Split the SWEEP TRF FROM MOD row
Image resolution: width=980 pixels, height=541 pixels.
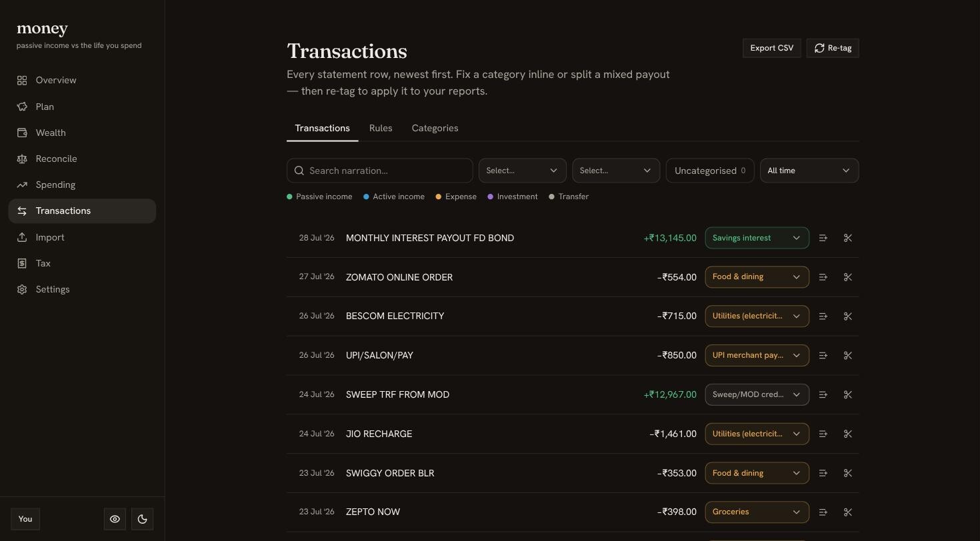point(848,394)
